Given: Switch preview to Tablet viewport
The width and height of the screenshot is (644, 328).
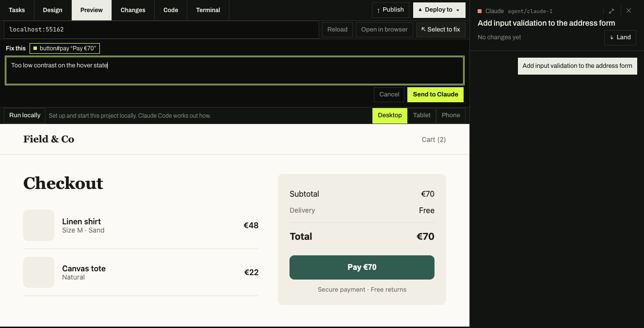Looking at the screenshot, I should click(422, 115).
